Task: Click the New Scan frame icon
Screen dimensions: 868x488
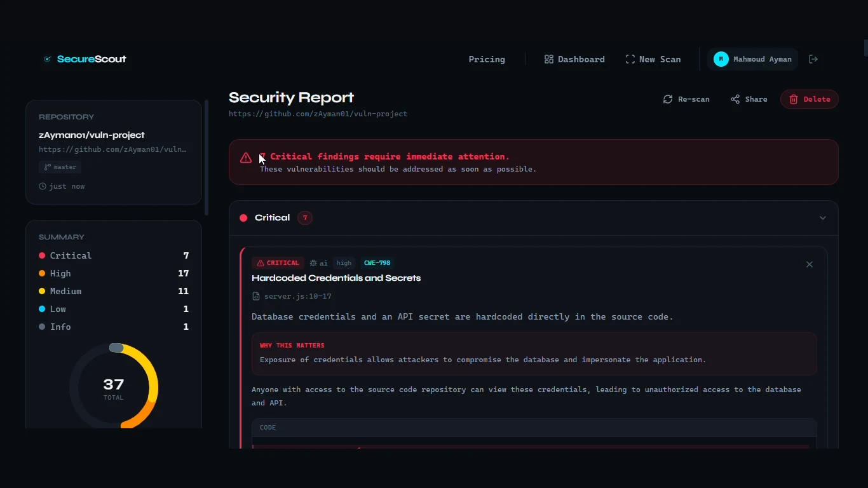Action: (630, 59)
